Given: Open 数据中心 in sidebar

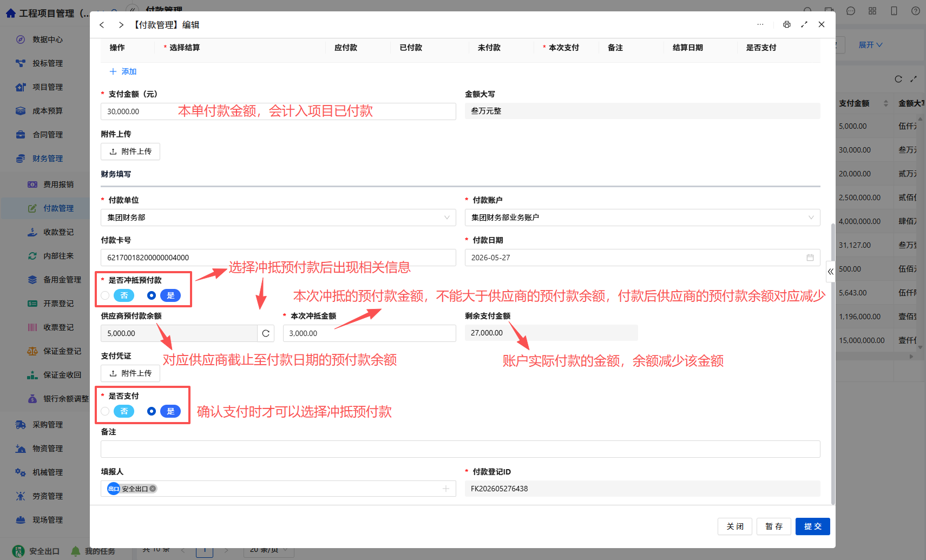Looking at the screenshot, I should click(48, 39).
